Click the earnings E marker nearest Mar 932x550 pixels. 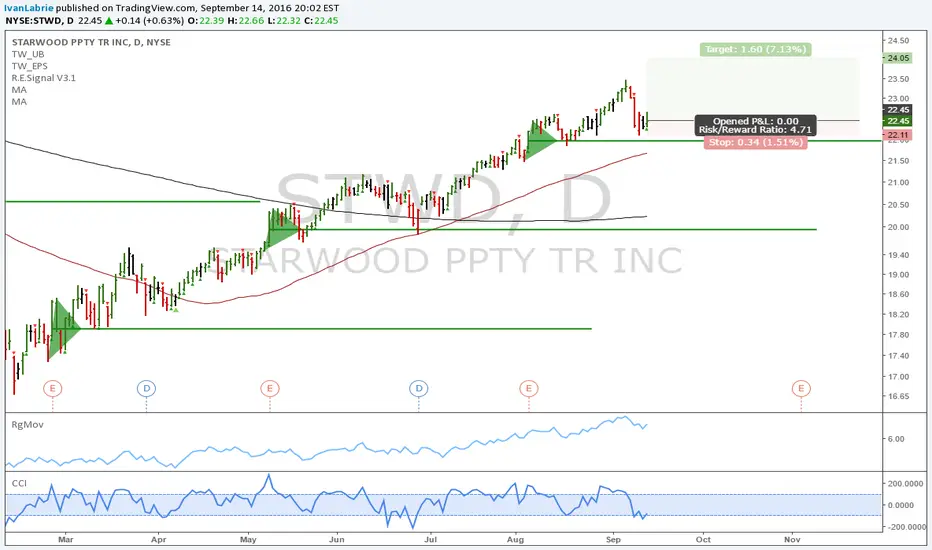point(52,389)
